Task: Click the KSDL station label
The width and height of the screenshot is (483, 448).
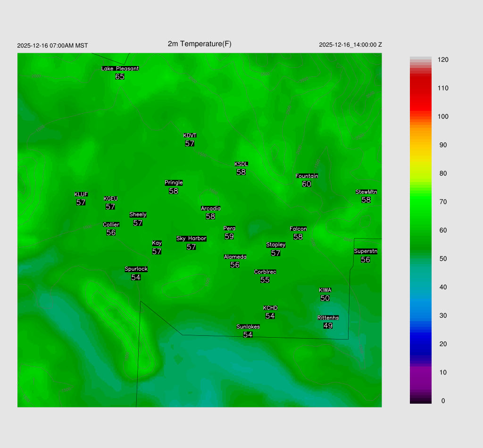Action: point(241,164)
